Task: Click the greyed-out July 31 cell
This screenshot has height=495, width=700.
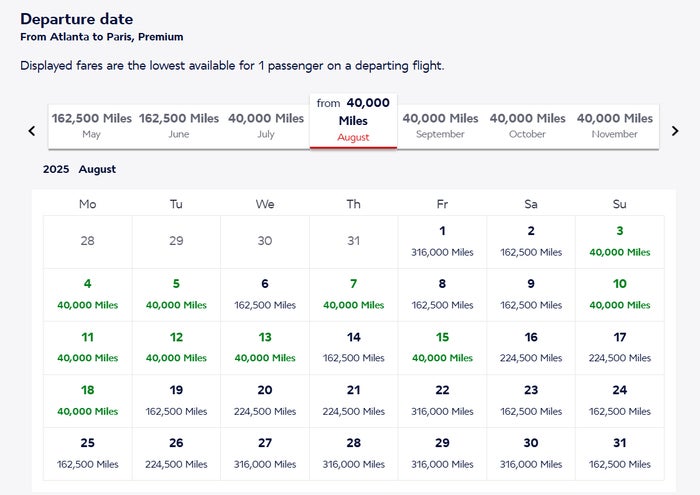Action: tap(354, 242)
